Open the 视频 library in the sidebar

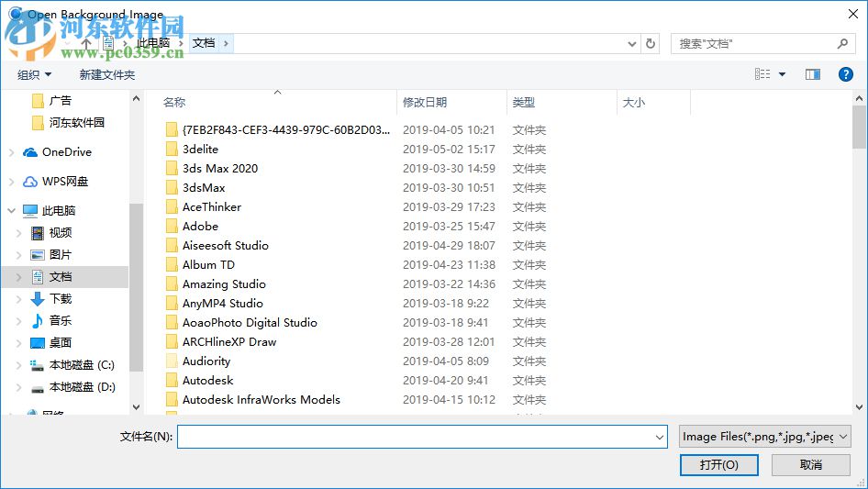(x=51, y=233)
